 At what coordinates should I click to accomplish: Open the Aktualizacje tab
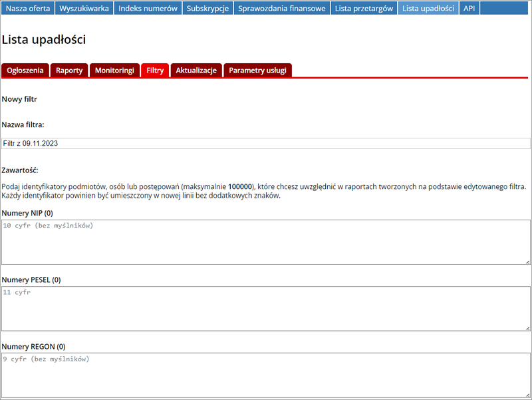[x=196, y=71]
